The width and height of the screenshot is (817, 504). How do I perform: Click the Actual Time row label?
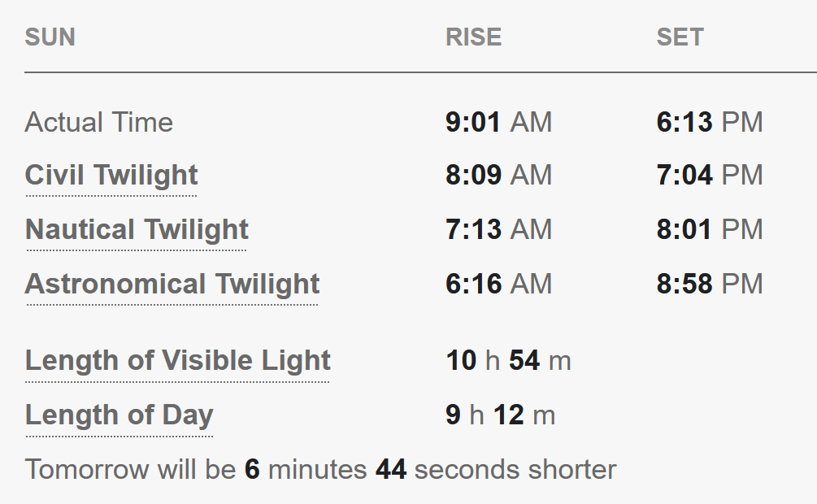99,123
